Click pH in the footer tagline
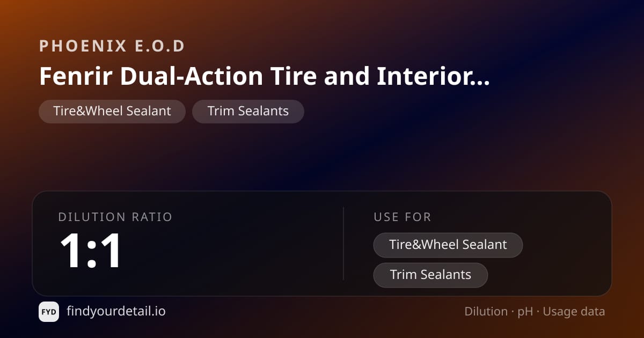The image size is (644, 338). pyautogui.click(x=525, y=312)
